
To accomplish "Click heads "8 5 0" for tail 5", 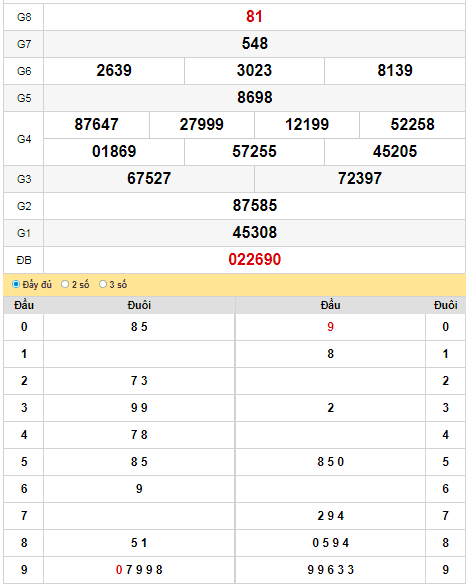I will point(330,462).
